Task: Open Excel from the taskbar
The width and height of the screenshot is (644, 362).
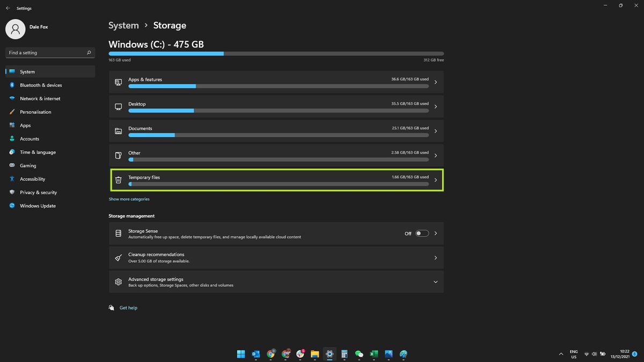Action: click(373, 354)
